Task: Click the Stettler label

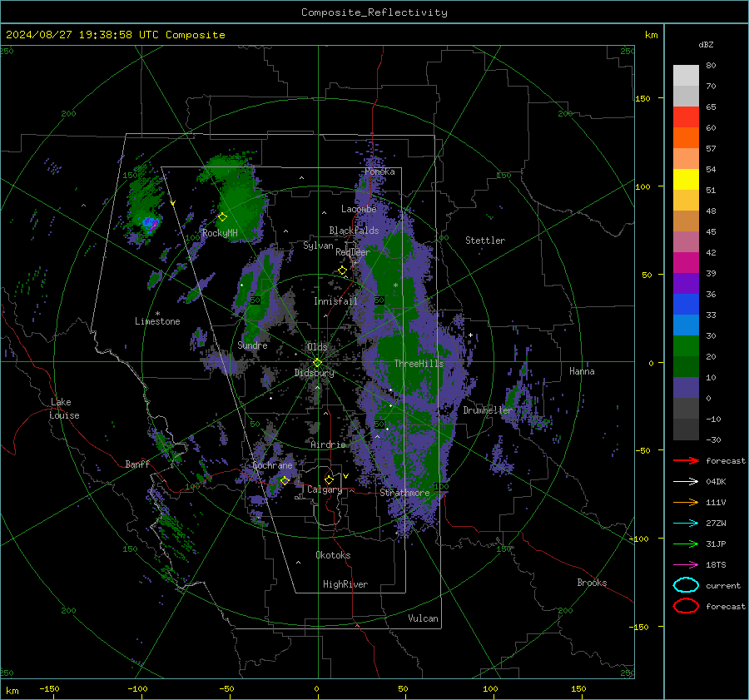Action: point(485,241)
